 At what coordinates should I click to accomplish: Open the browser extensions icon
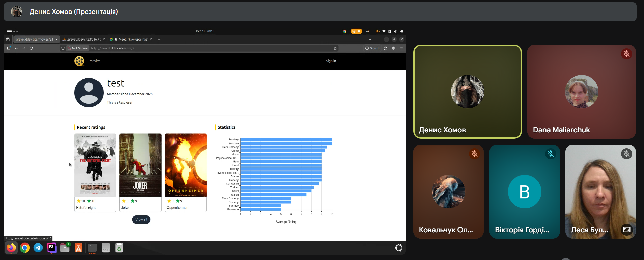click(x=386, y=48)
